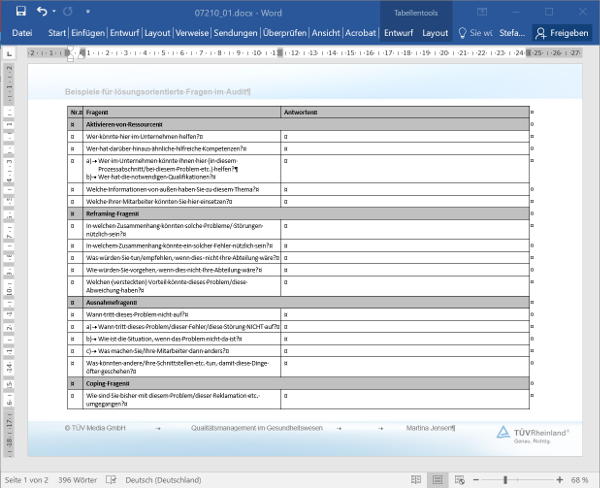The image size is (600, 488).
Task: Select the Print Layout view icon
Action: click(x=437, y=480)
